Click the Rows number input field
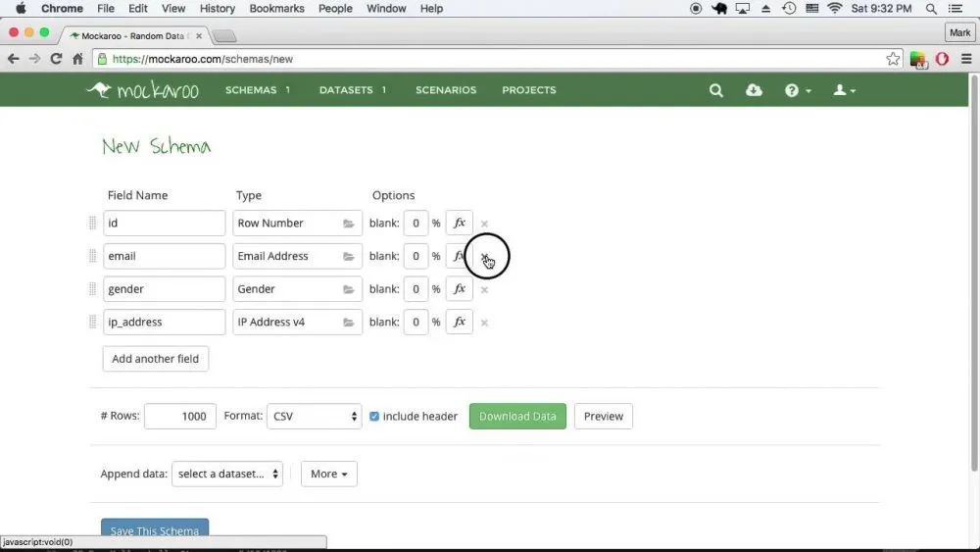980x552 pixels. [x=180, y=417]
